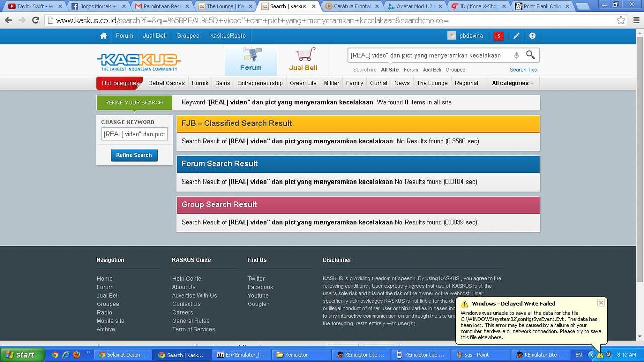Open Mobile site in footer Navigation

point(111,321)
